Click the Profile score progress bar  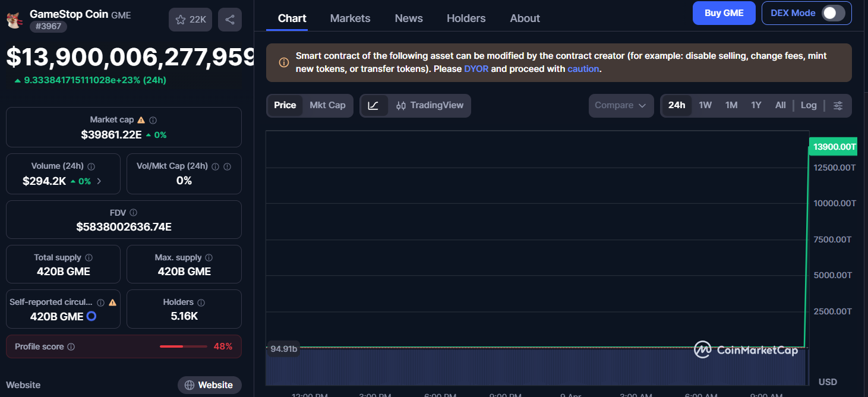[183, 346]
